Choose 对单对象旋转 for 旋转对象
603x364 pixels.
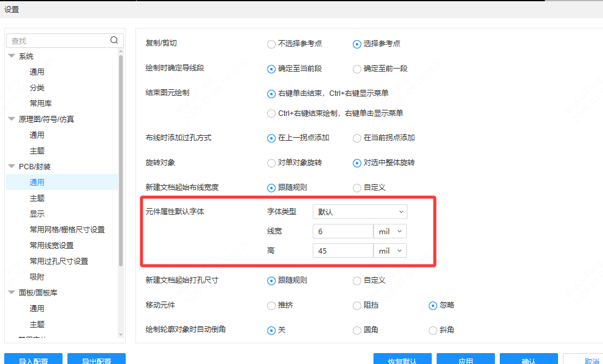[x=271, y=163]
